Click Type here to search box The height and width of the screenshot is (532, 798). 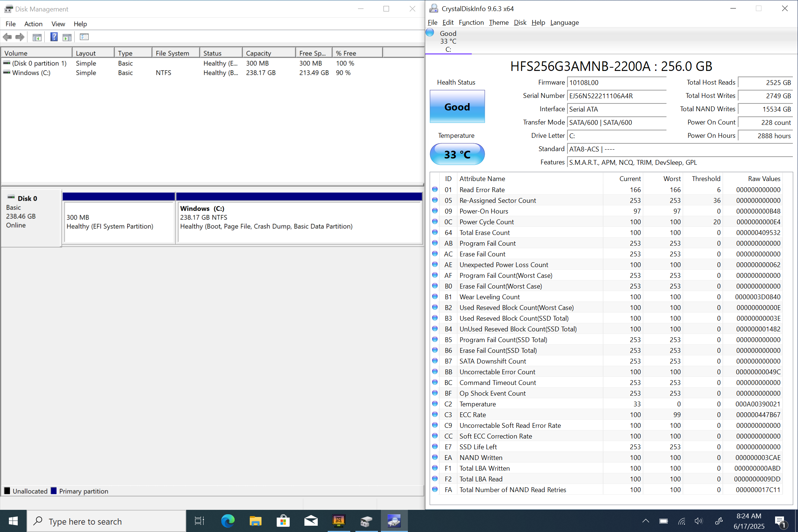(x=106, y=521)
